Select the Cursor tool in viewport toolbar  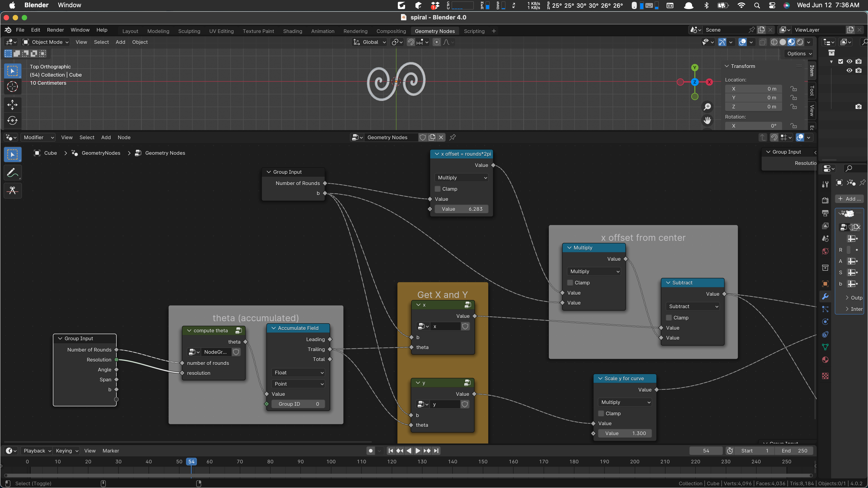click(x=12, y=87)
